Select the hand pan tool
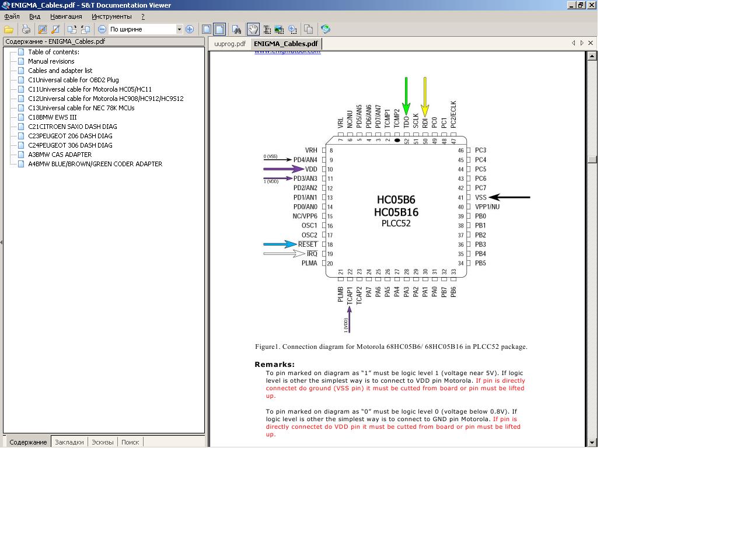This screenshot has width=747, height=560. (253, 29)
